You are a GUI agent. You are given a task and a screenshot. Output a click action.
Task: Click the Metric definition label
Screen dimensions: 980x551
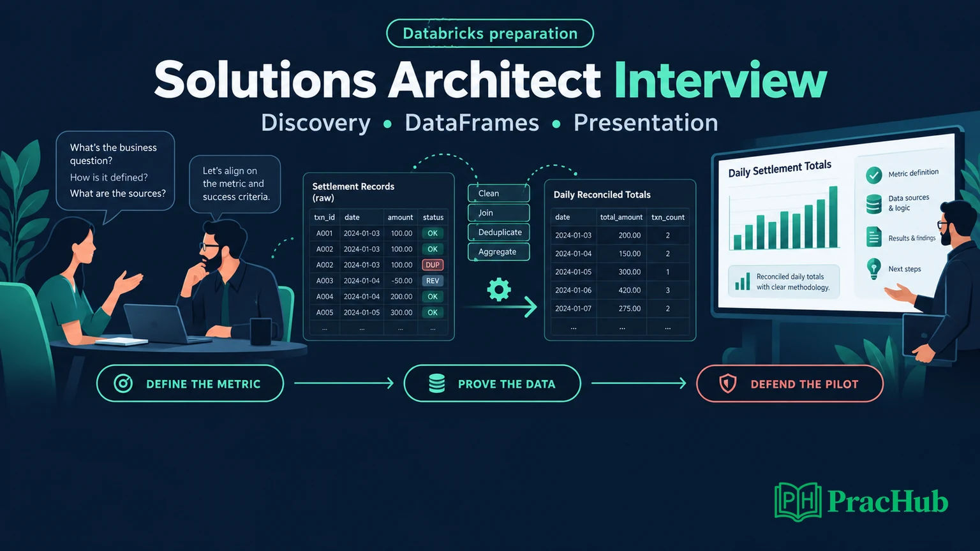point(913,173)
